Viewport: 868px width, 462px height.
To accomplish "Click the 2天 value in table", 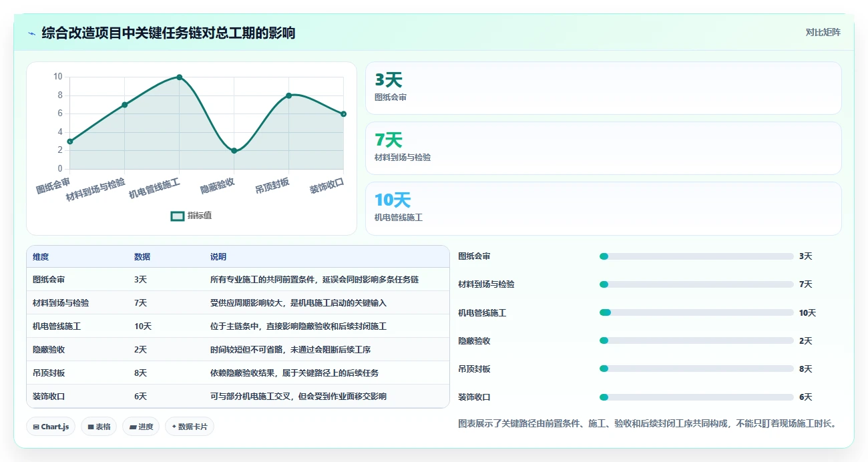I will [140, 350].
